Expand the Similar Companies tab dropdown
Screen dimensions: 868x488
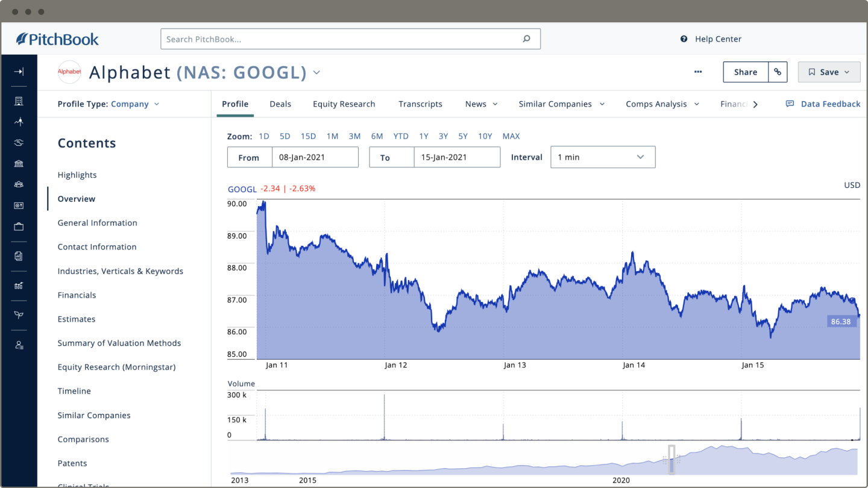pos(602,104)
